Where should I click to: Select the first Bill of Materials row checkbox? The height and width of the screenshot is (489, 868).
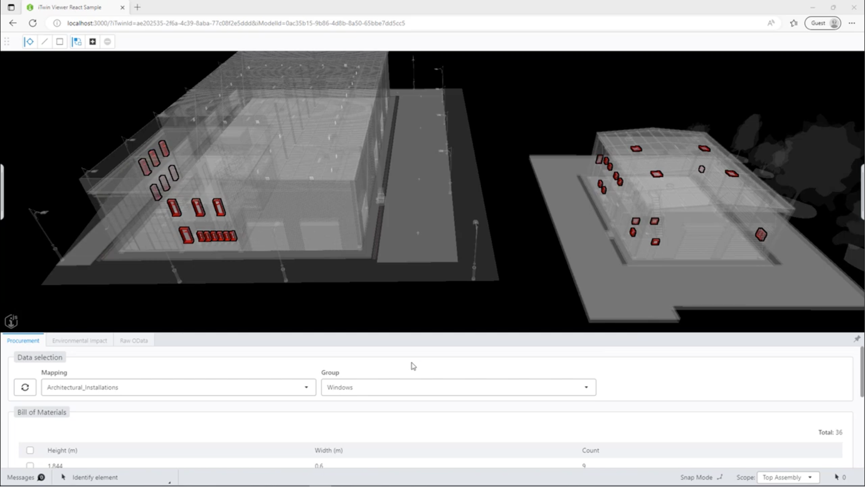pos(29,466)
